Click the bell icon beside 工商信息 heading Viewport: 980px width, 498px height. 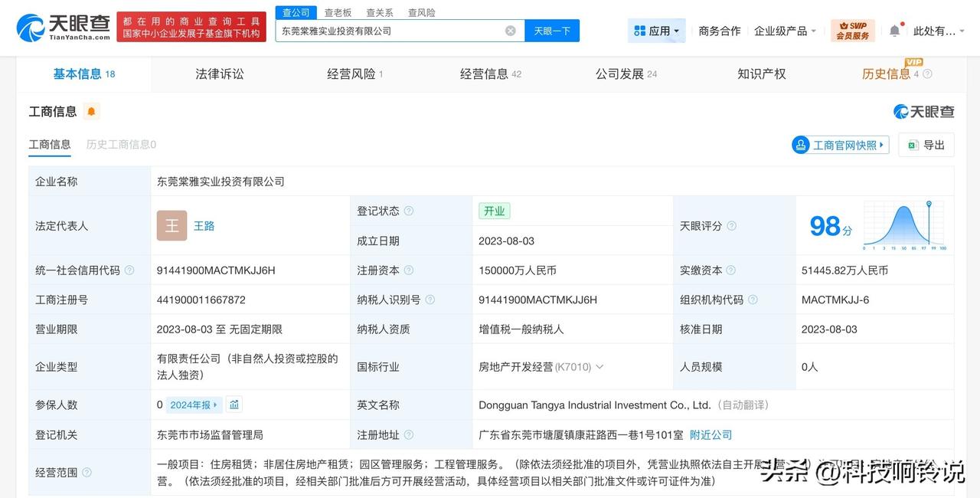tap(91, 111)
